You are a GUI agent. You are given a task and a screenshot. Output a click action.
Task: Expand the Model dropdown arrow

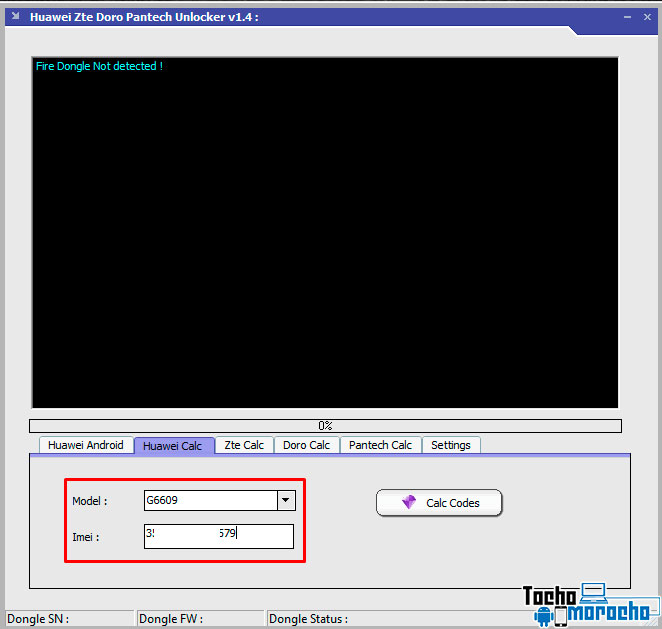tap(286, 500)
